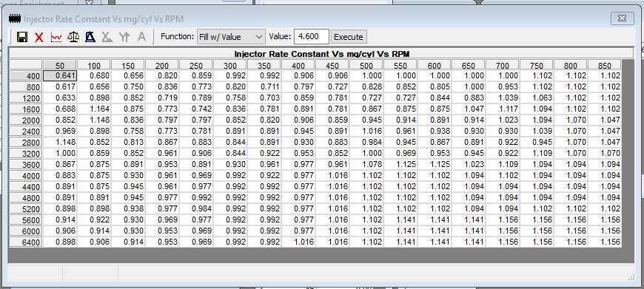Select the 0.688 cell in the 1600 row
Viewport: 644px width, 289px height.
[x=60, y=109]
